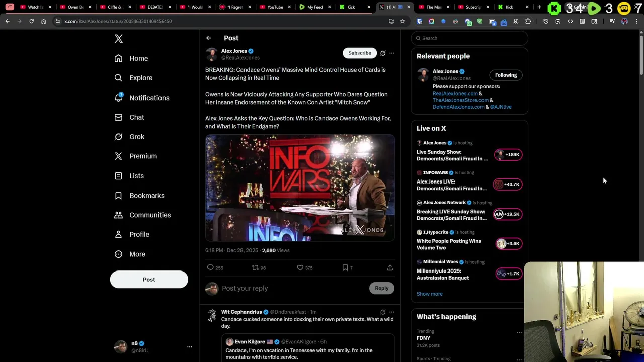
Task: Open more options dots on Alex Jones post
Action: coord(392,53)
